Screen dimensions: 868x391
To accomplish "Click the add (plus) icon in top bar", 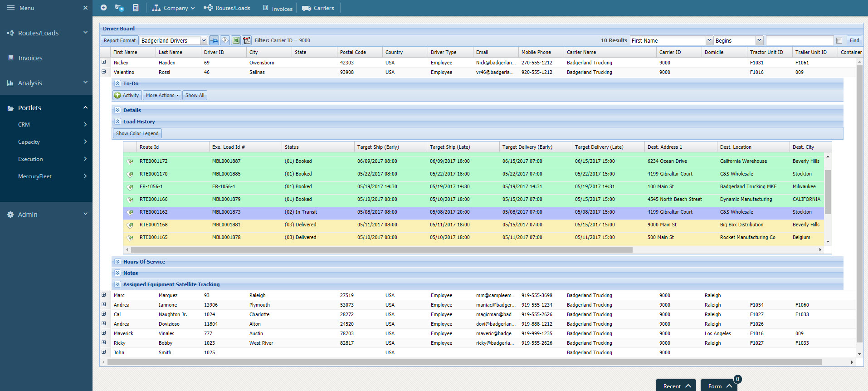I will (x=103, y=8).
